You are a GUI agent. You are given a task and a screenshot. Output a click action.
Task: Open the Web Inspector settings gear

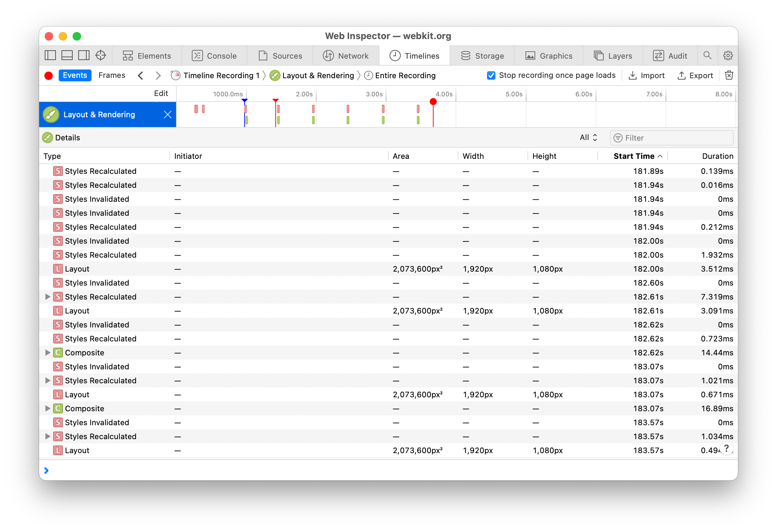[x=728, y=56]
